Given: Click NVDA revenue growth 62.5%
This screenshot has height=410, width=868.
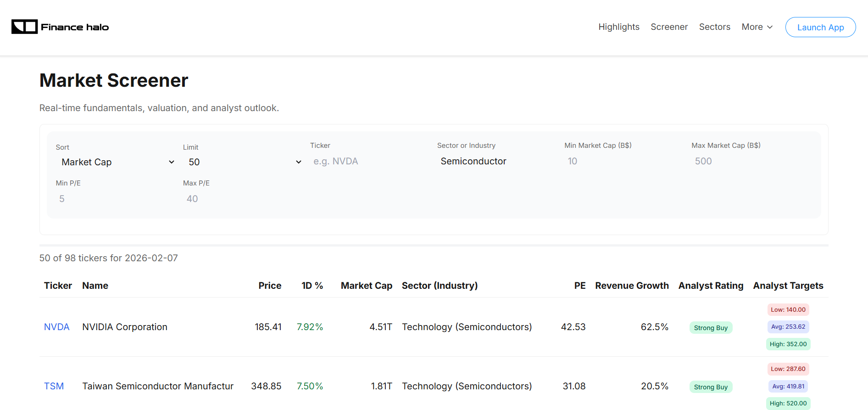Looking at the screenshot, I should click(x=655, y=327).
